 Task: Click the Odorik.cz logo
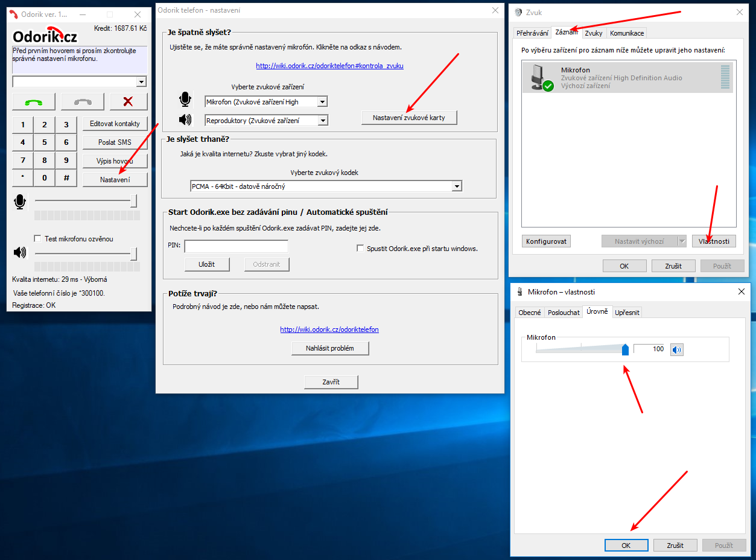click(45, 36)
